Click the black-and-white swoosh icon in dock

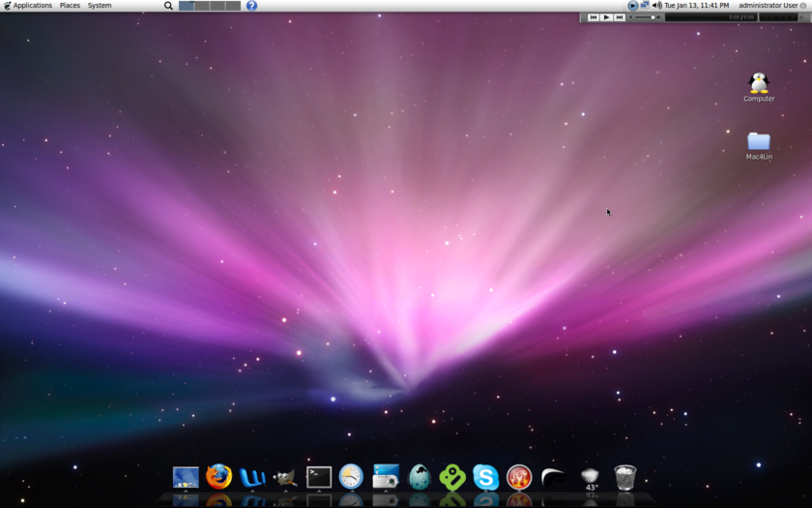553,477
